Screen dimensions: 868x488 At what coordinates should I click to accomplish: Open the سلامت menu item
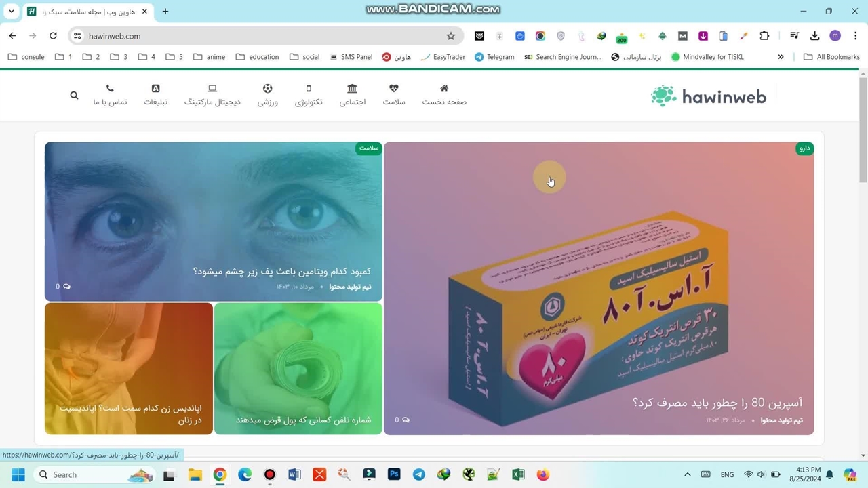coord(393,95)
